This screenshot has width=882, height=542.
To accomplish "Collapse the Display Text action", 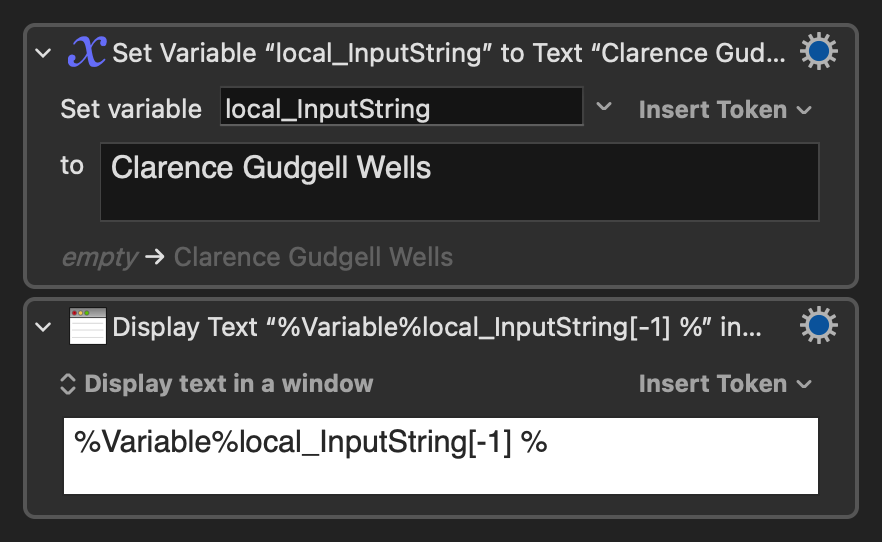I will [x=43, y=327].
